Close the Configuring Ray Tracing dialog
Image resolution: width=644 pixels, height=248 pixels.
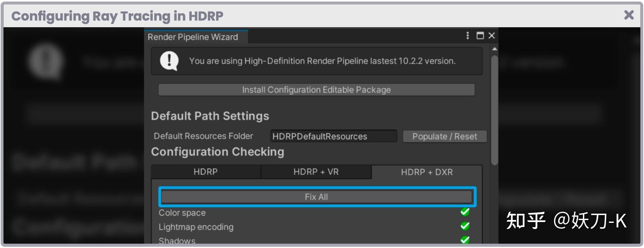(629, 15)
